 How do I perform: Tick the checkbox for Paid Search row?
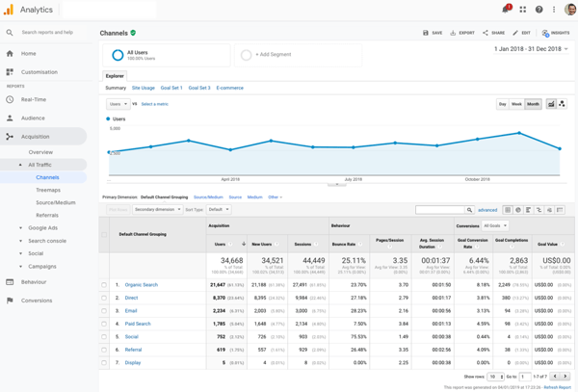tap(104, 324)
